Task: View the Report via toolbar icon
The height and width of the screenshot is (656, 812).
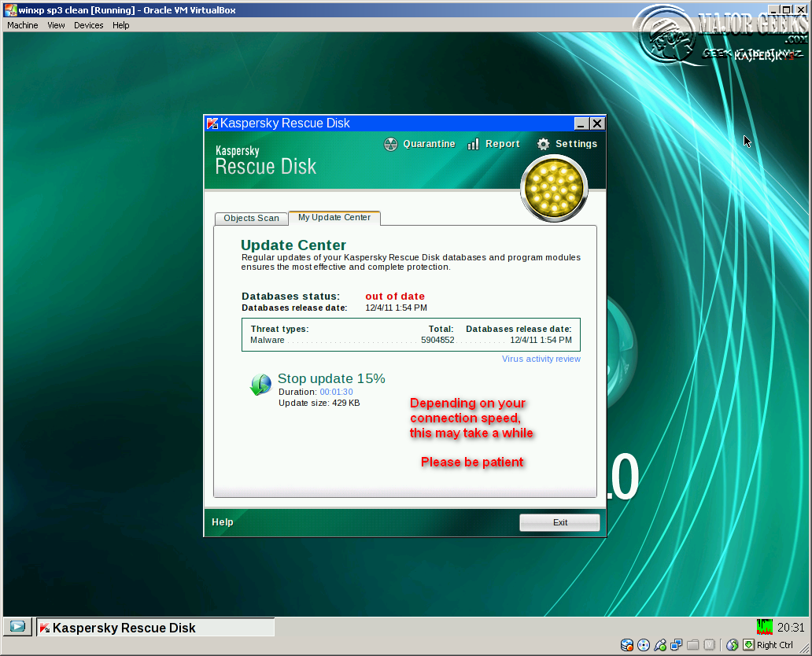Action: tap(493, 144)
